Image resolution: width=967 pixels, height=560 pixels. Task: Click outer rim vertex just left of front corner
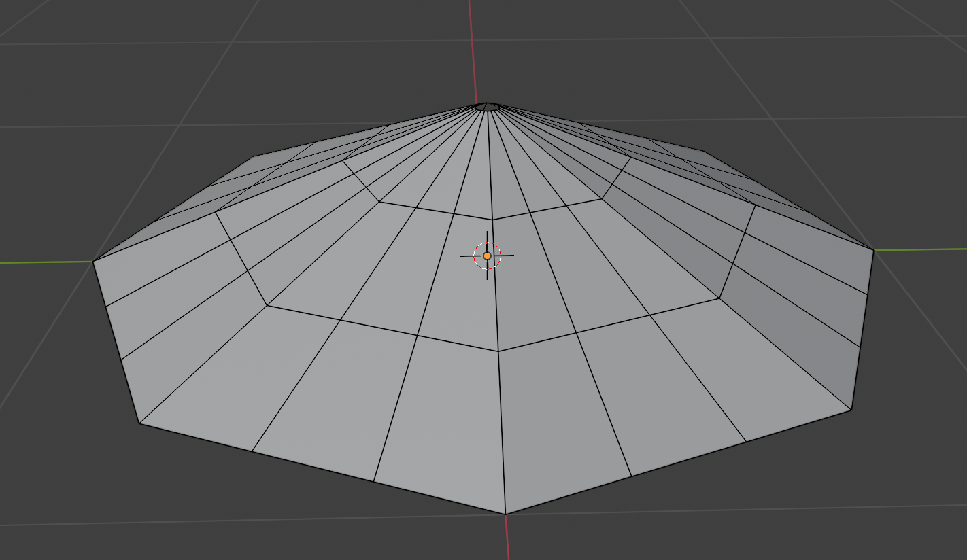tap(373, 482)
